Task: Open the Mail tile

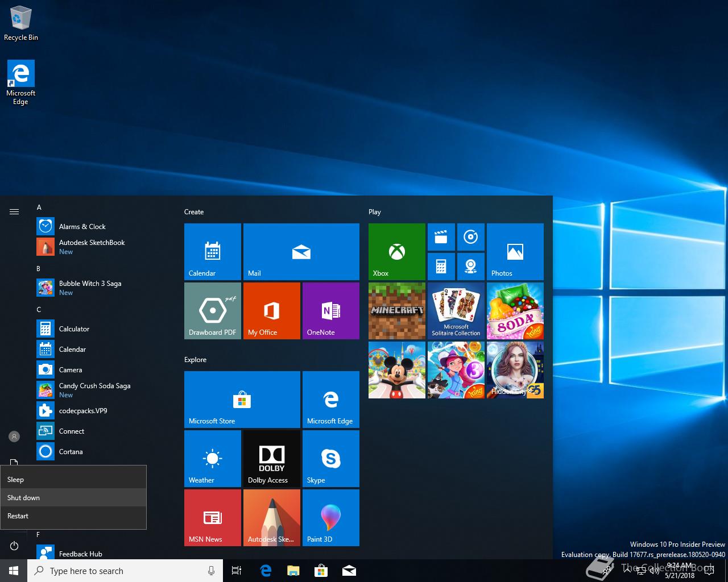Action: (x=301, y=252)
